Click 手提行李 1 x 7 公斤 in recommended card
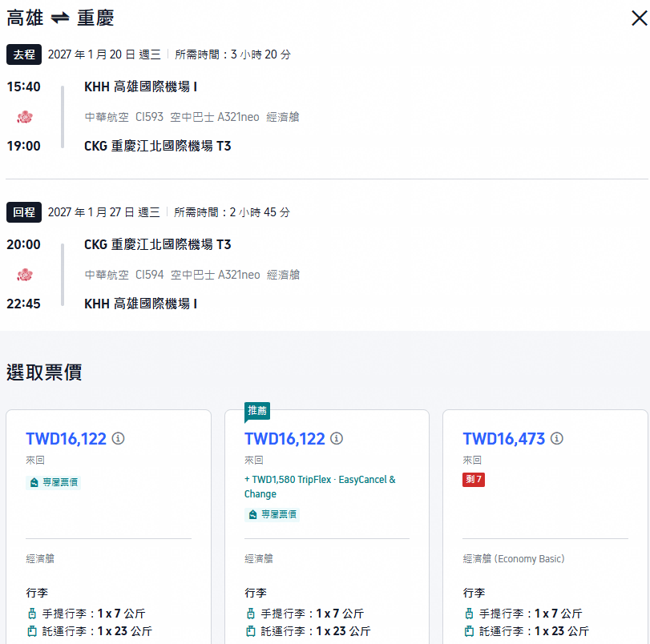 (x=312, y=614)
